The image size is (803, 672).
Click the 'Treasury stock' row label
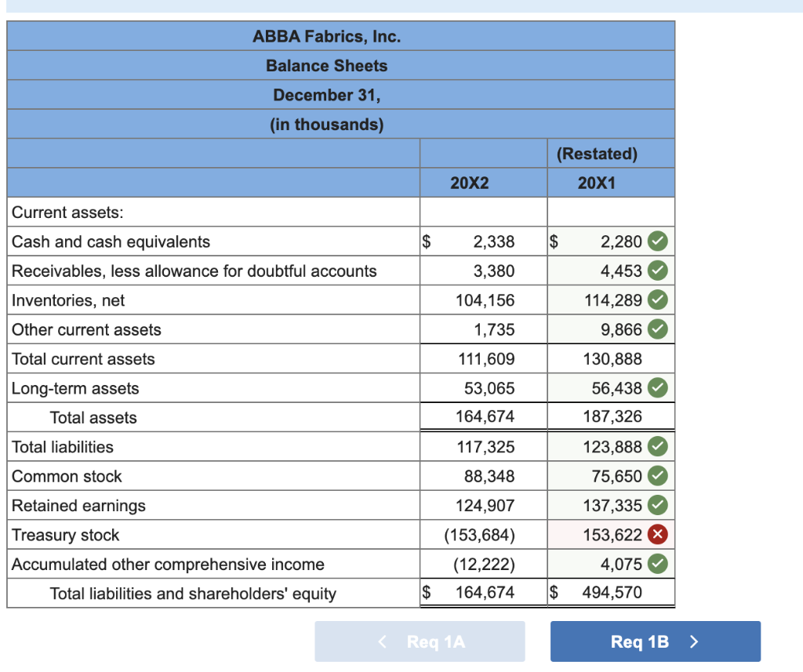pyautogui.click(x=65, y=535)
